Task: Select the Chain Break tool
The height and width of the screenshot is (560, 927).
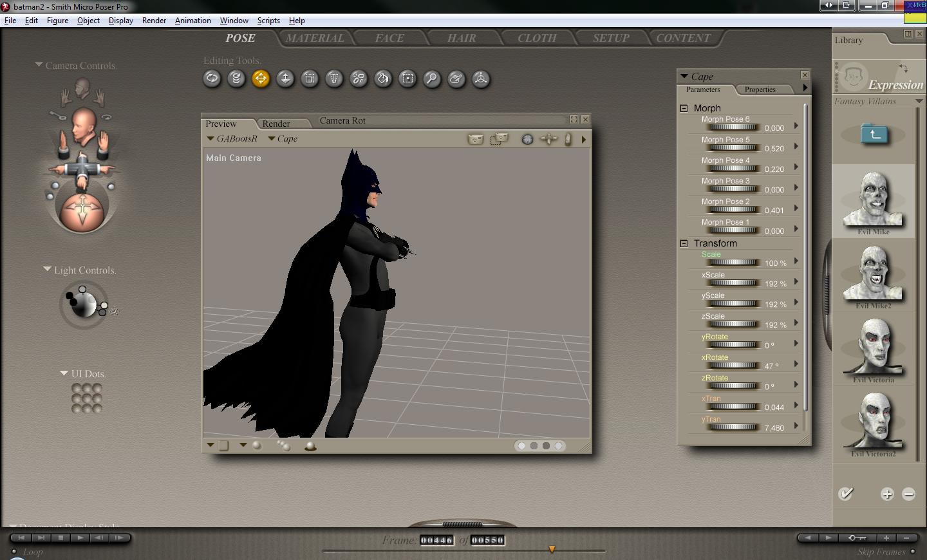Action: click(359, 79)
